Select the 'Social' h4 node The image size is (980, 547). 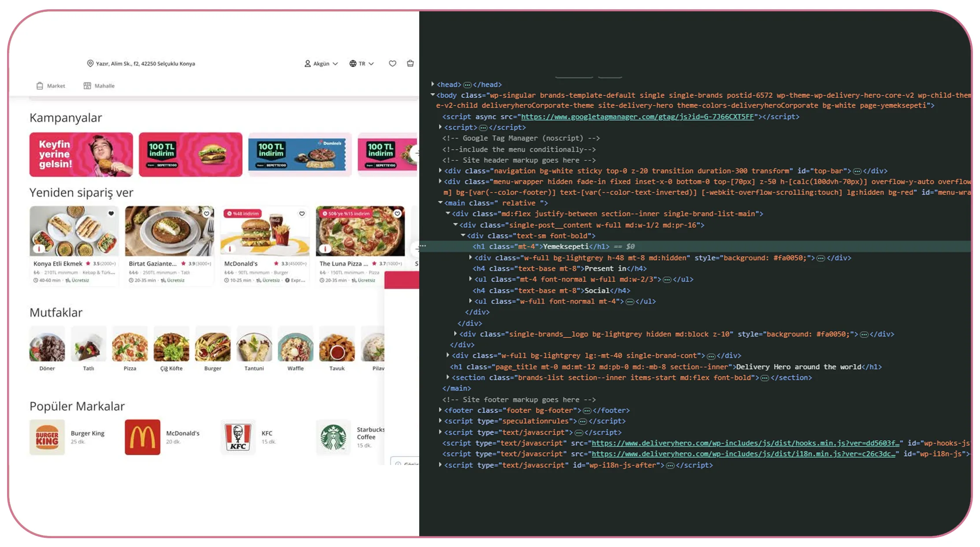tap(551, 291)
